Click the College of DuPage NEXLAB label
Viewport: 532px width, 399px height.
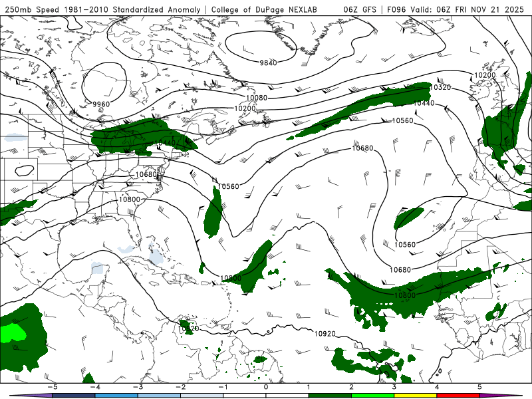point(264,9)
